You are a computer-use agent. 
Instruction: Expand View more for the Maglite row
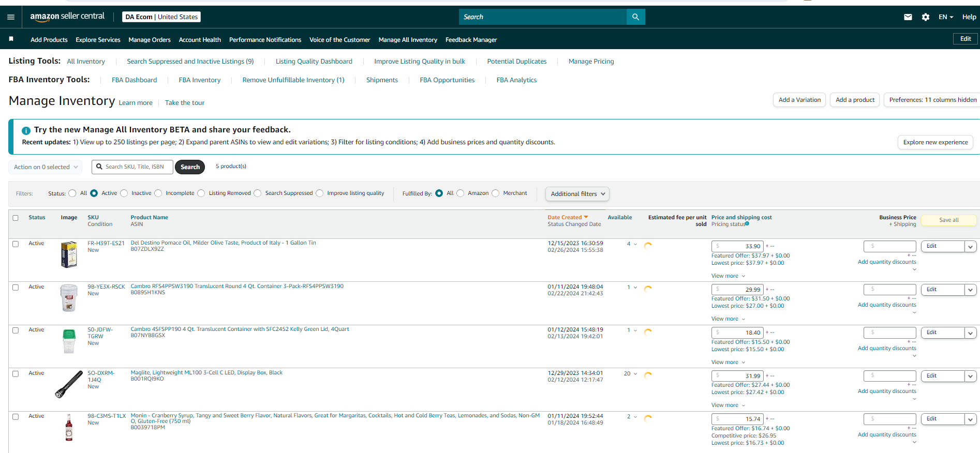coord(728,405)
